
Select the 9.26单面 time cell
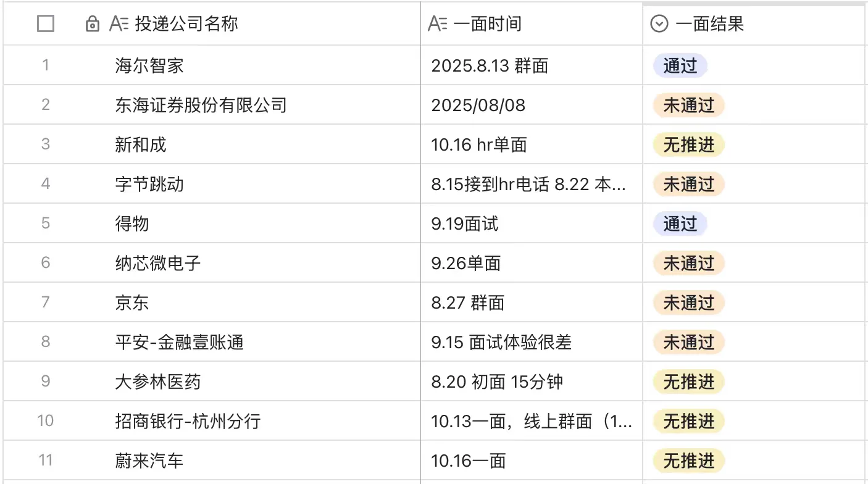click(x=466, y=263)
